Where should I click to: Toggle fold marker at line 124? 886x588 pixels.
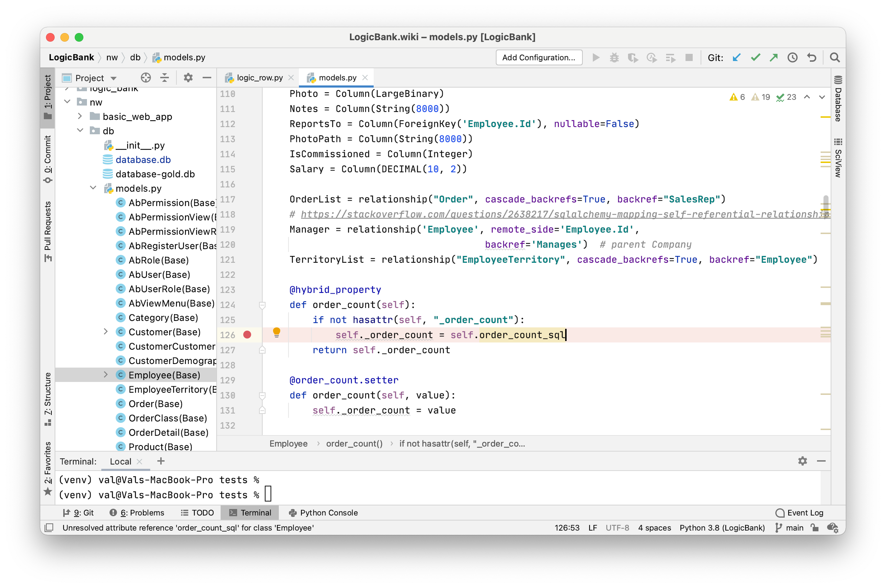pos(262,305)
